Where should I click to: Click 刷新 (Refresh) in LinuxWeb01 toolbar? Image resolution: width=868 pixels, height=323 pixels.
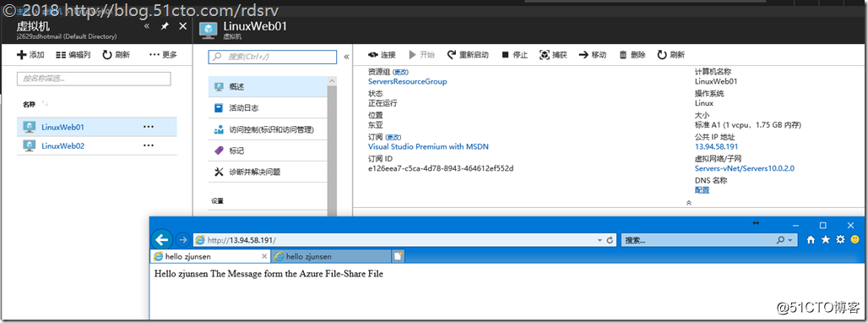[x=671, y=55]
